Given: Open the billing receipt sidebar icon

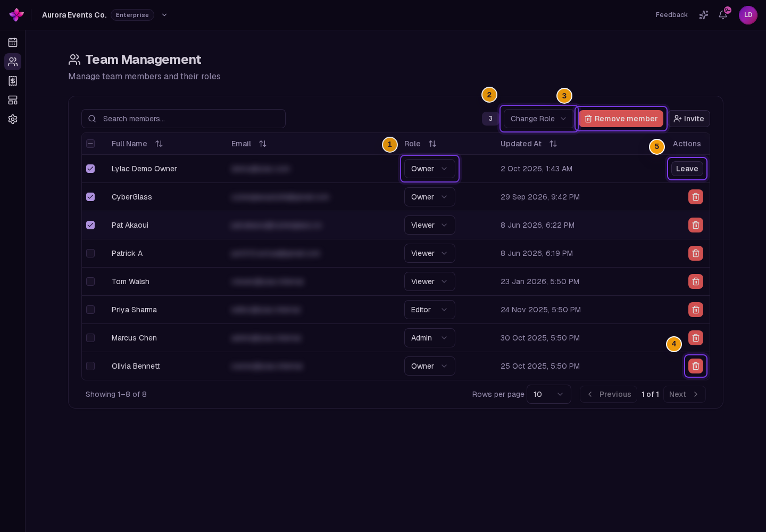Looking at the screenshot, I should tap(13, 81).
